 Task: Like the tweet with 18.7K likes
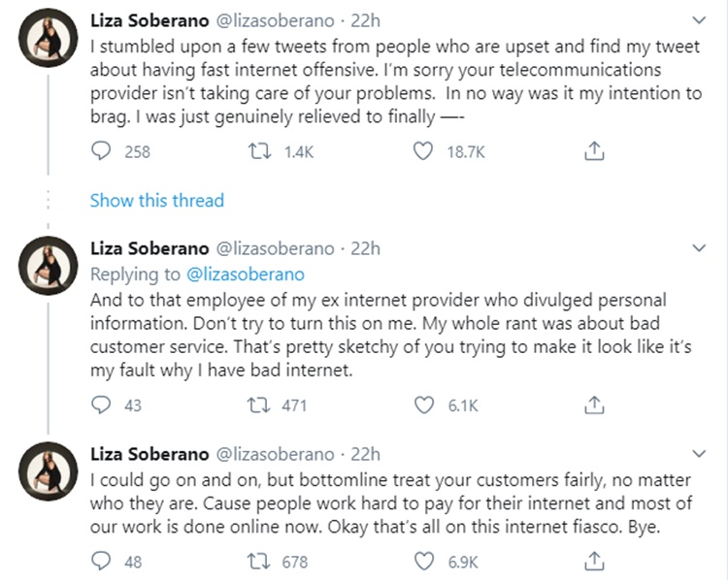pyautogui.click(x=422, y=151)
